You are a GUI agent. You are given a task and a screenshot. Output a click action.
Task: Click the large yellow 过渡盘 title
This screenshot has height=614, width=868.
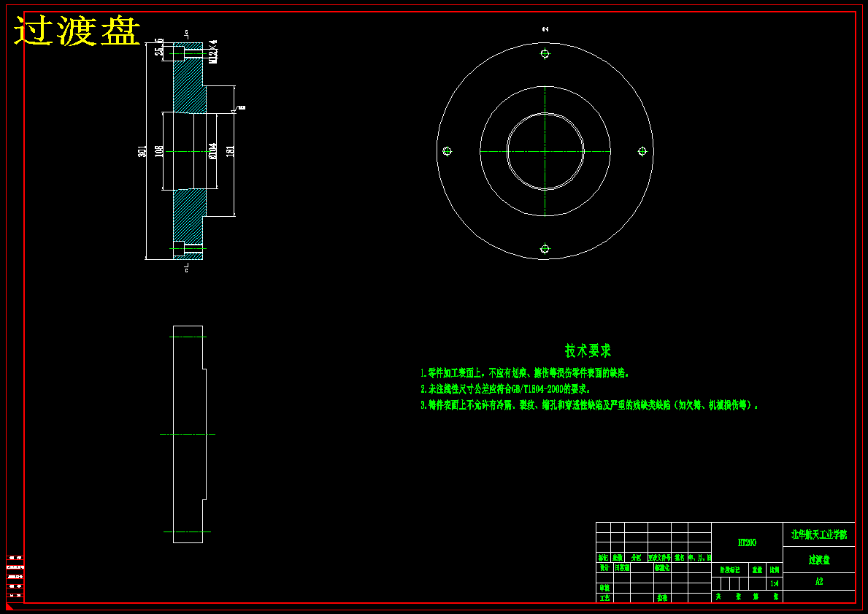point(77,31)
